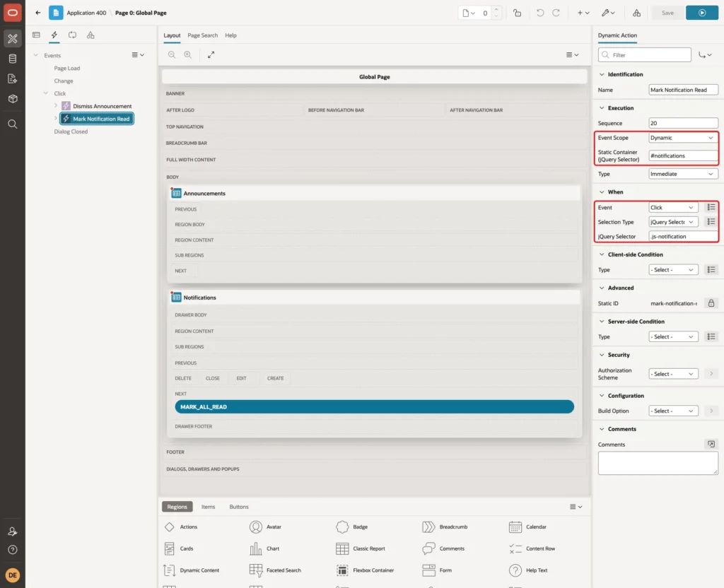Open Build Option dropdown
This screenshot has height=588, width=724.
(673, 411)
